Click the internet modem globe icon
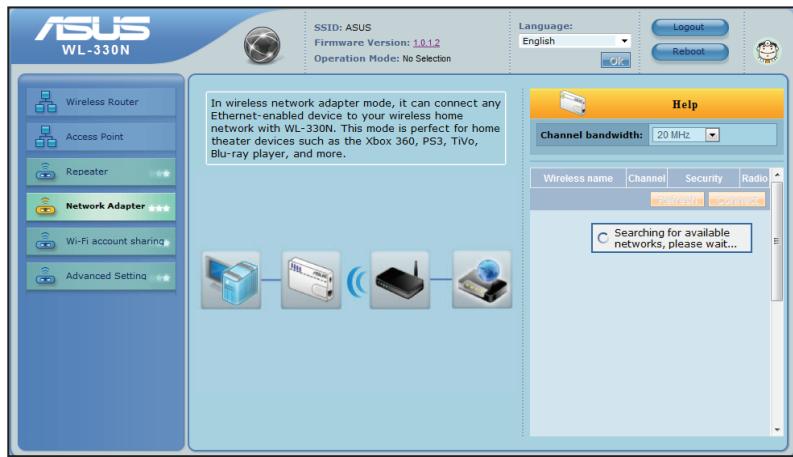Viewport: 793px width, 457px height. click(x=482, y=280)
